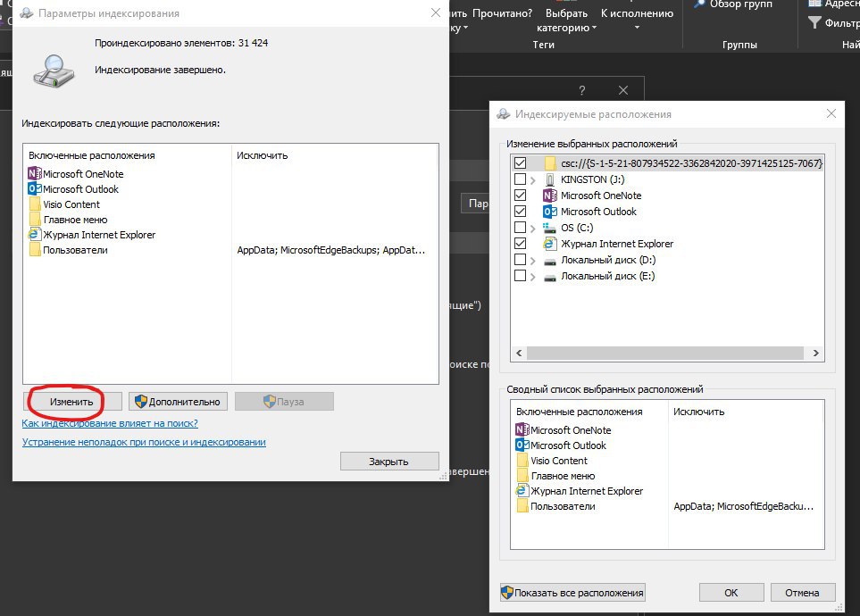Click OneNote icon in the location tree
860x616 pixels.
coord(549,196)
